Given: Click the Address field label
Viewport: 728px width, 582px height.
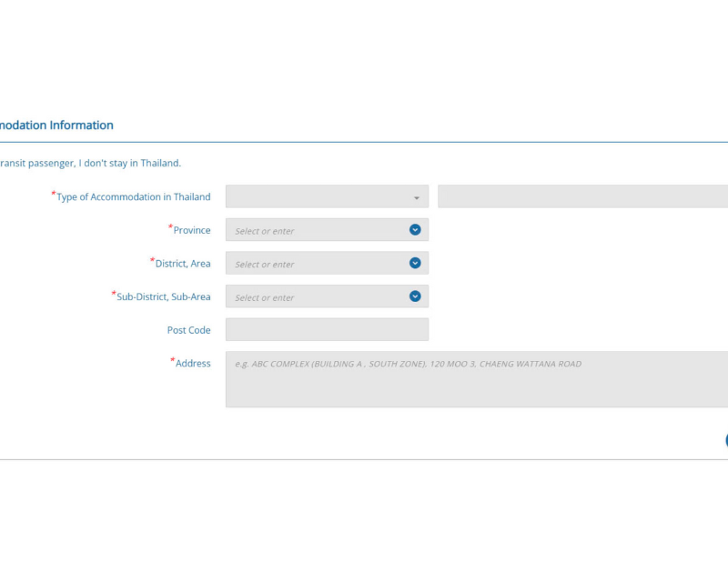Looking at the screenshot, I should 192,364.
